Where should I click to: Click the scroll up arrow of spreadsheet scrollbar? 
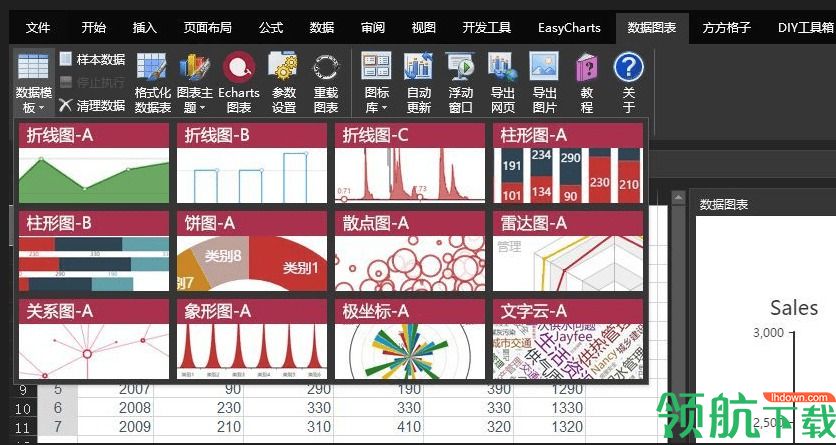click(678, 198)
